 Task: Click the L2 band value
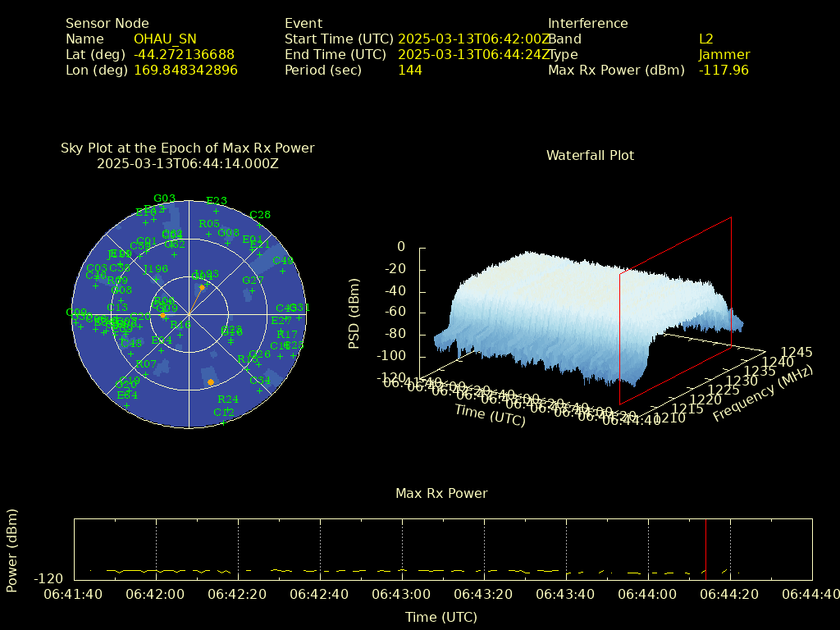(705, 39)
